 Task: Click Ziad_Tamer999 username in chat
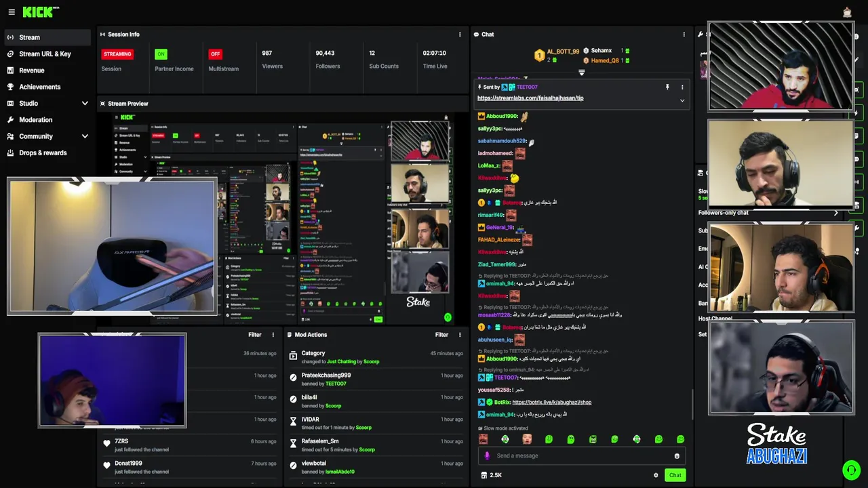(496, 264)
